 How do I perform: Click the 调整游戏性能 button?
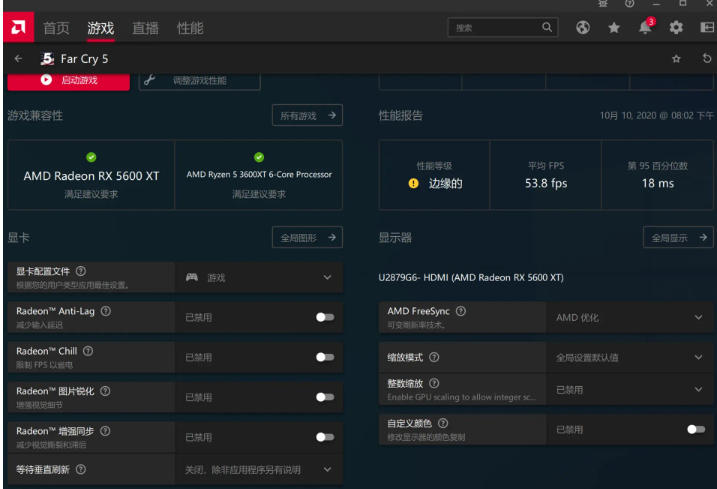click(200, 81)
